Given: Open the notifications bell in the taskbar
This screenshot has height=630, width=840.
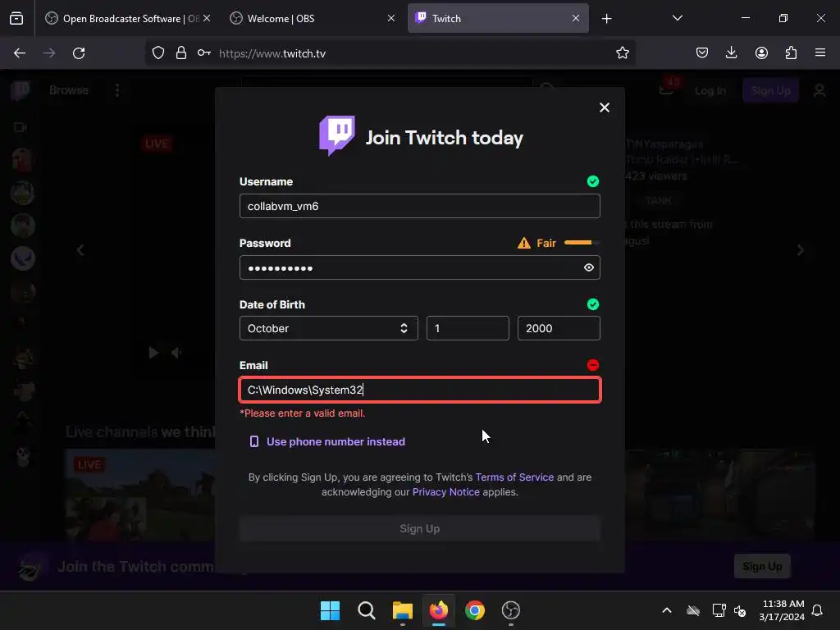Looking at the screenshot, I should pyautogui.click(x=818, y=610).
